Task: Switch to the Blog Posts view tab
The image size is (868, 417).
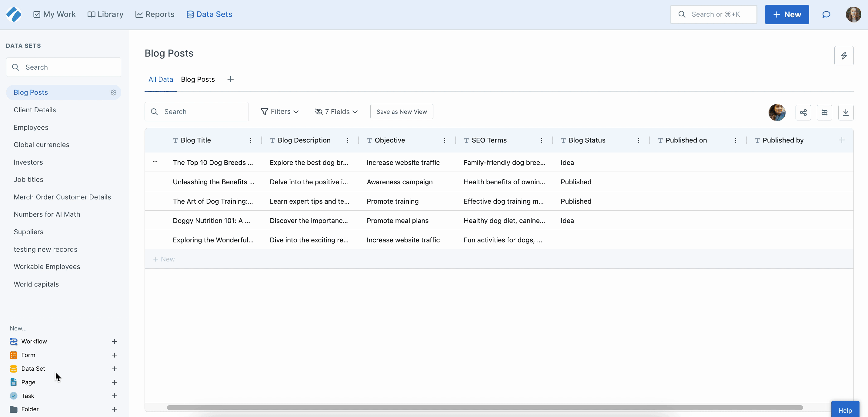Action: (x=198, y=79)
